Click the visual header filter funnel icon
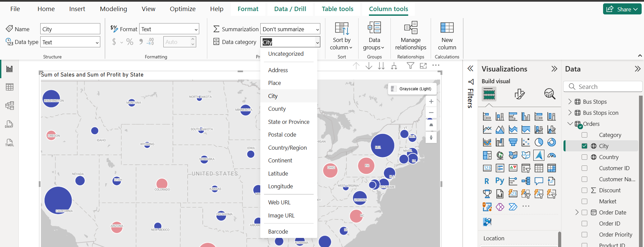 410,66
